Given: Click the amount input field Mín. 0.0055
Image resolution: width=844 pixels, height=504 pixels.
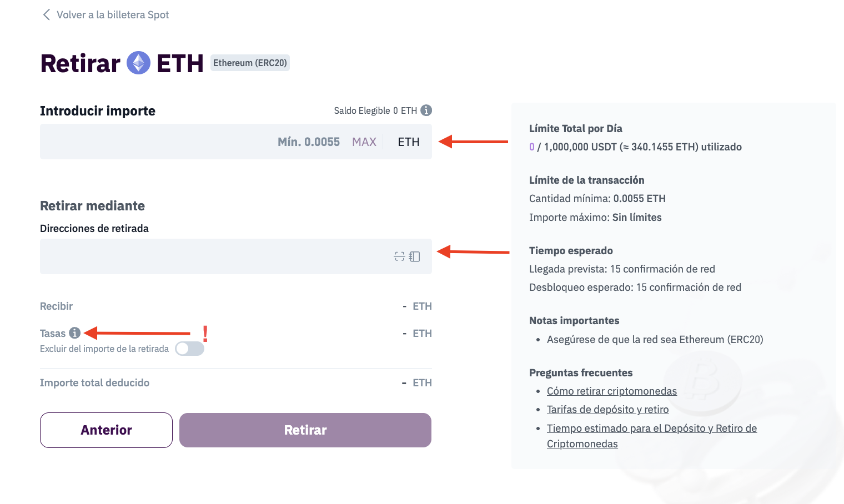Looking at the screenshot, I should (x=167, y=142).
